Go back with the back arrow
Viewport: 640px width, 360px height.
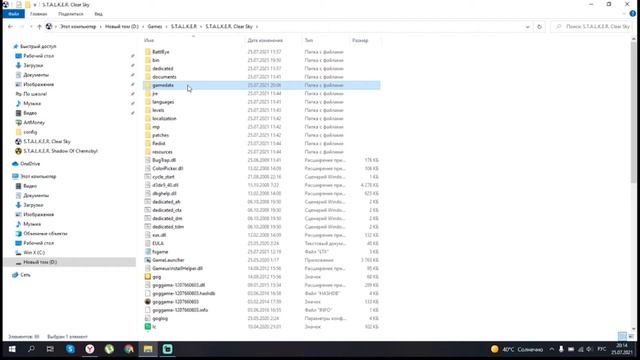point(11,27)
